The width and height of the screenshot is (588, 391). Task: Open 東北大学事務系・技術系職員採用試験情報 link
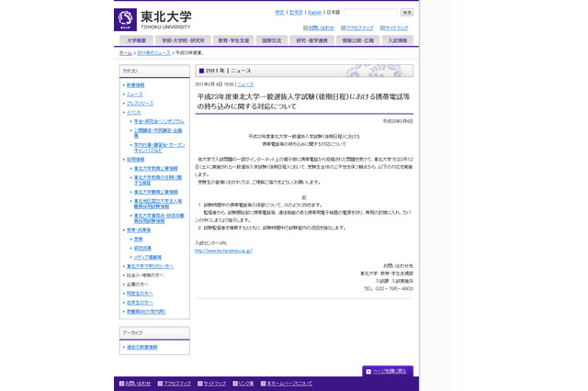pos(159,218)
